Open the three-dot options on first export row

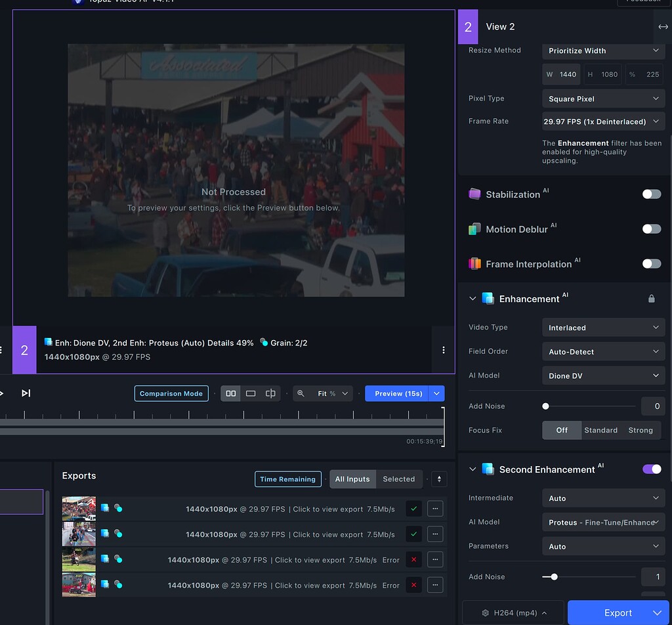pos(435,509)
